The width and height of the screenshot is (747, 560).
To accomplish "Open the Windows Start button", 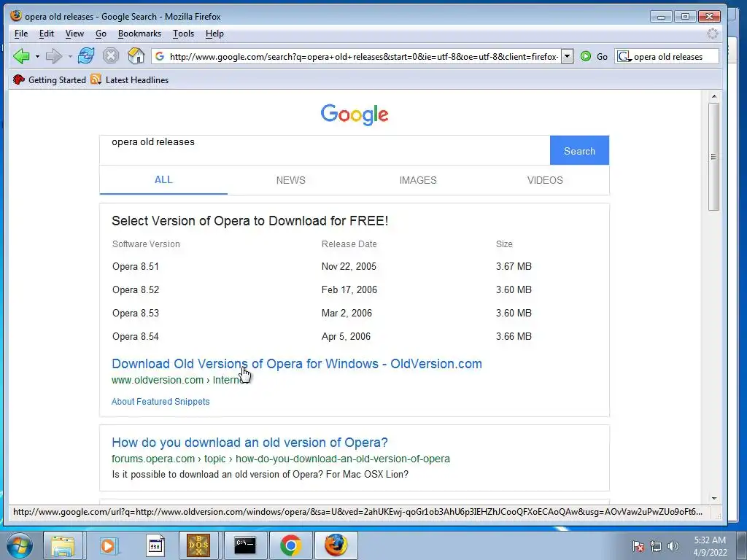I will click(19, 545).
